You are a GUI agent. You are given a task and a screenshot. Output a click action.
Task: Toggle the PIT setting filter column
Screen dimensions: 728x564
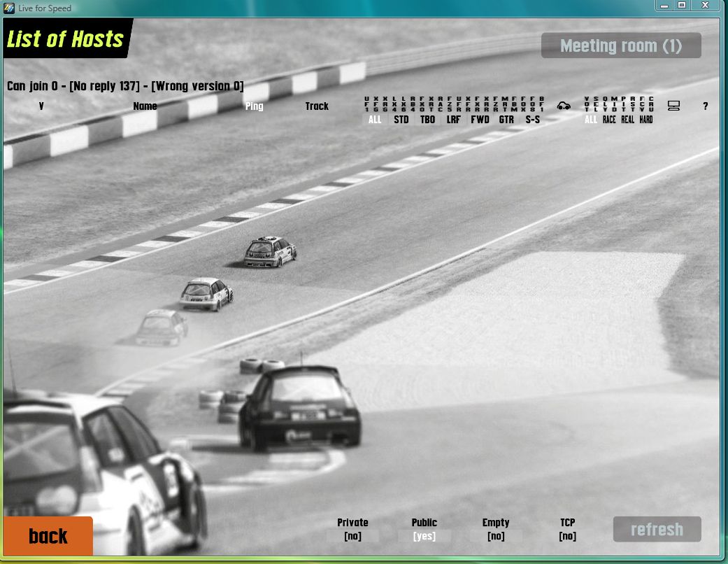624,104
